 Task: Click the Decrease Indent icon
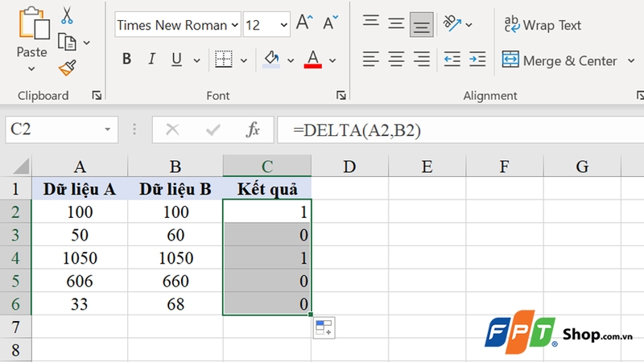point(452,59)
